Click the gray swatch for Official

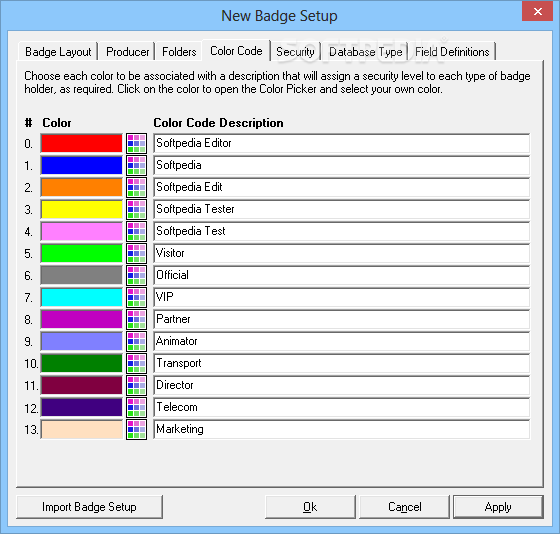[x=82, y=275]
